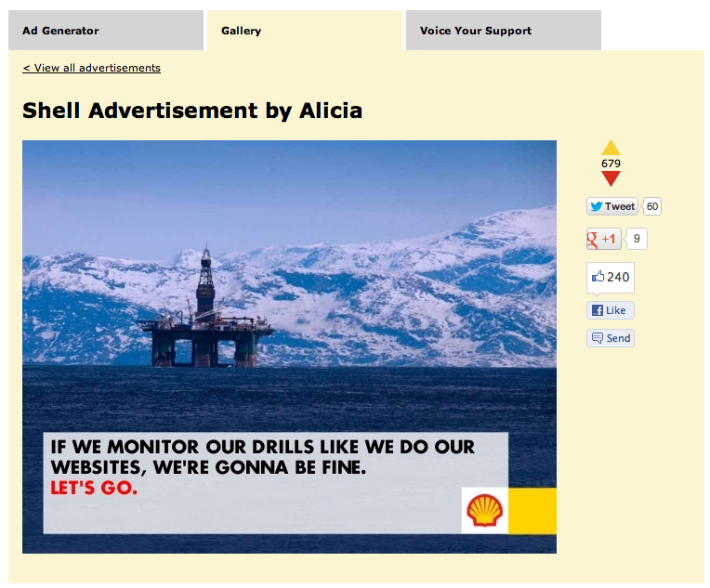Downvote the ad with the red arrow
710x588 pixels.
click(611, 178)
